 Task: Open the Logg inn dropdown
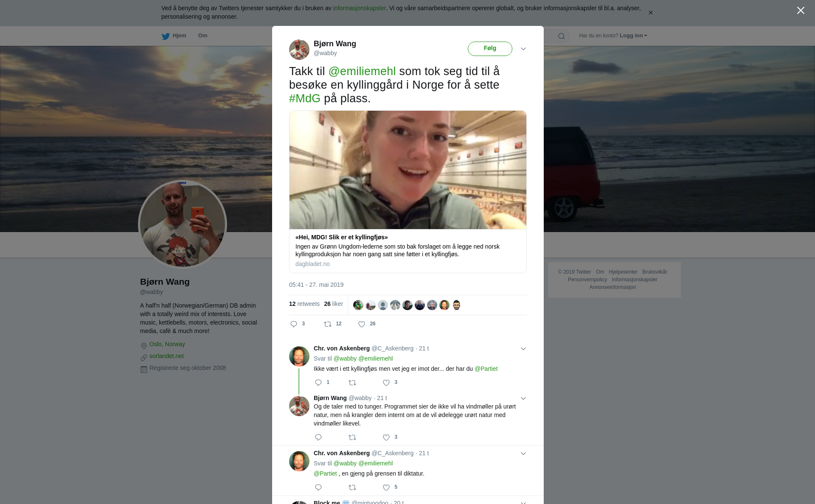pos(633,36)
